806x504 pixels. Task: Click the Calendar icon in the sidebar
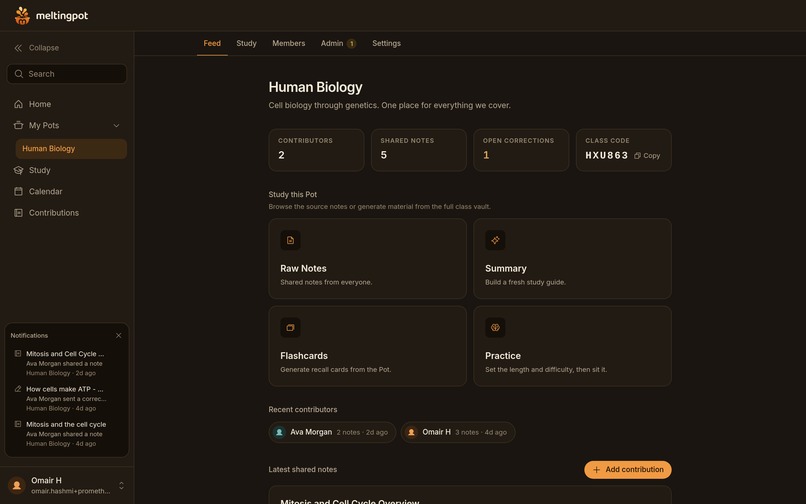click(x=19, y=191)
